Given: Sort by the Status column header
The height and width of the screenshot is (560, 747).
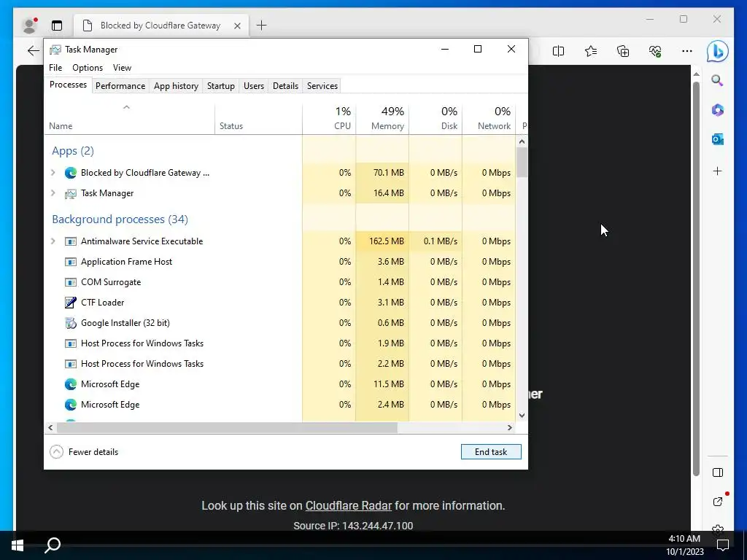Looking at the screenshot, I should [259, 118].
